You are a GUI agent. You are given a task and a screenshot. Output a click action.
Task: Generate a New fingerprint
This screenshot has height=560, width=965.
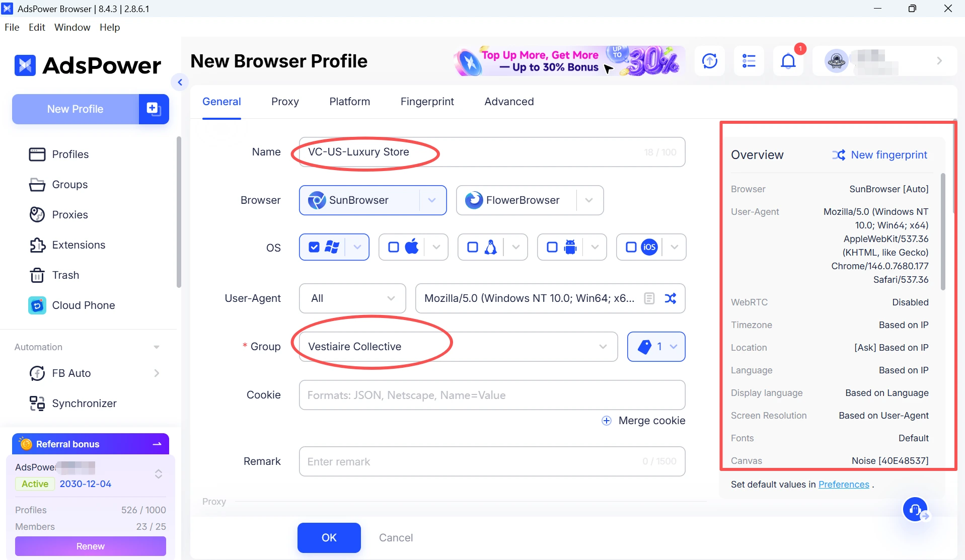click(x=880, y=154)
